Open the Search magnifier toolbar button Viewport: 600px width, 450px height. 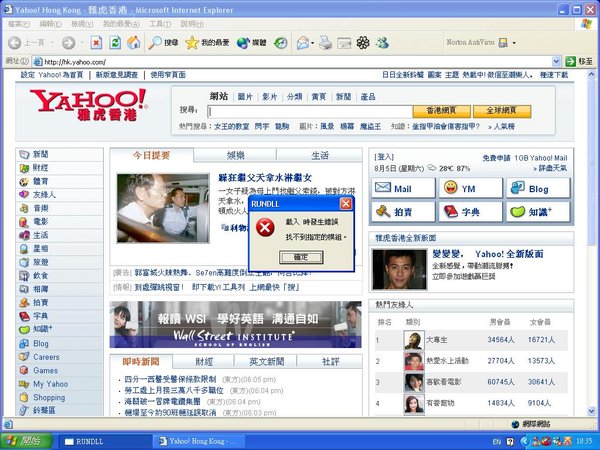pos(164,42)
